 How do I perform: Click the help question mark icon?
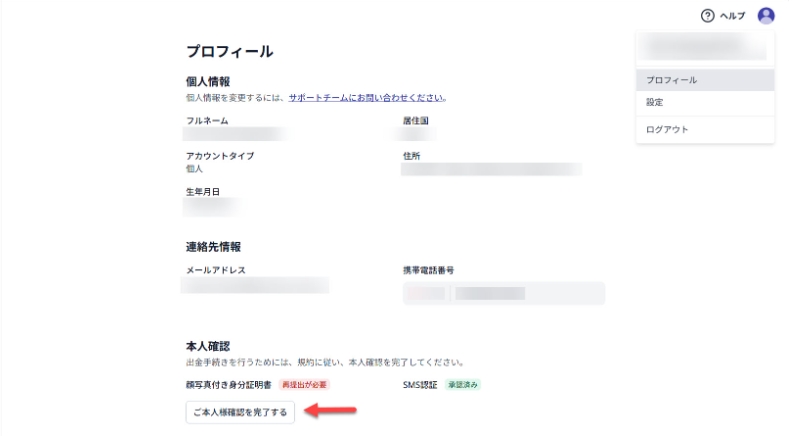point(708,16)
